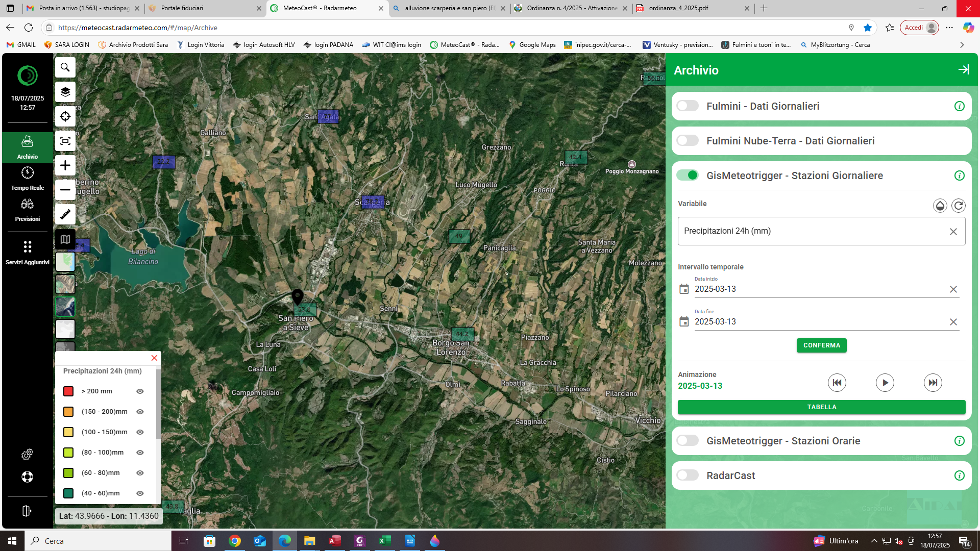
Task: Open the TABELLA view
Action: [x=821, y=407]
